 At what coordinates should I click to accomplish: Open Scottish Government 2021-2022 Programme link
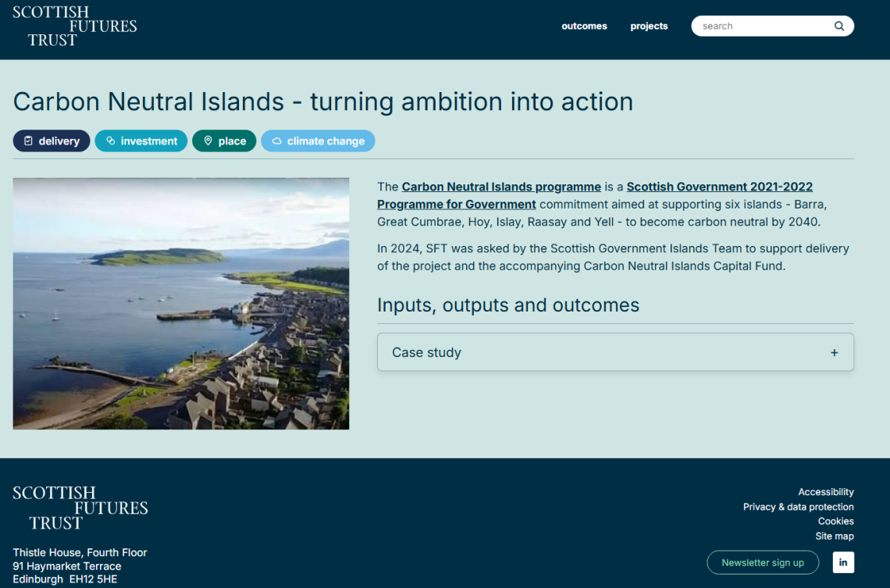point(595,195)
